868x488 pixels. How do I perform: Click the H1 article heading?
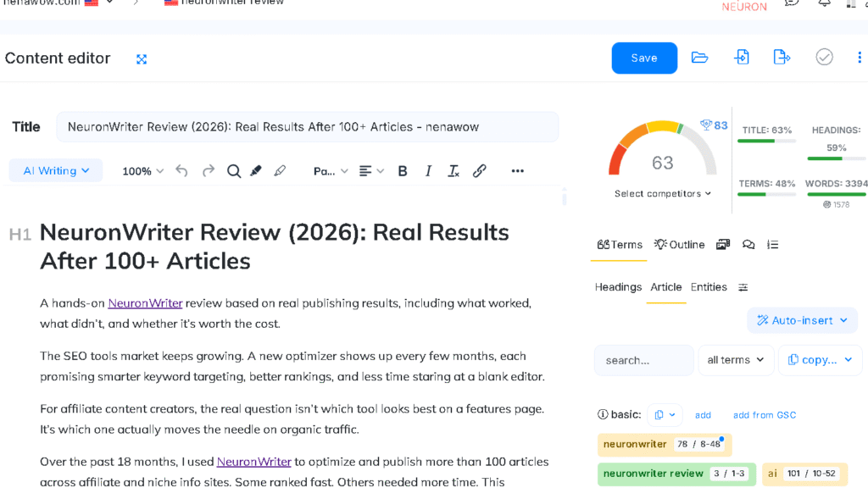coord(274,247)
